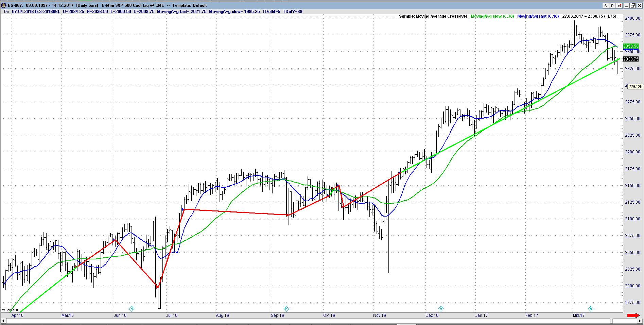644x325 pixels.
Task: Select the MovingAvg fast (C,10) legend label
Action: [538, 16]
